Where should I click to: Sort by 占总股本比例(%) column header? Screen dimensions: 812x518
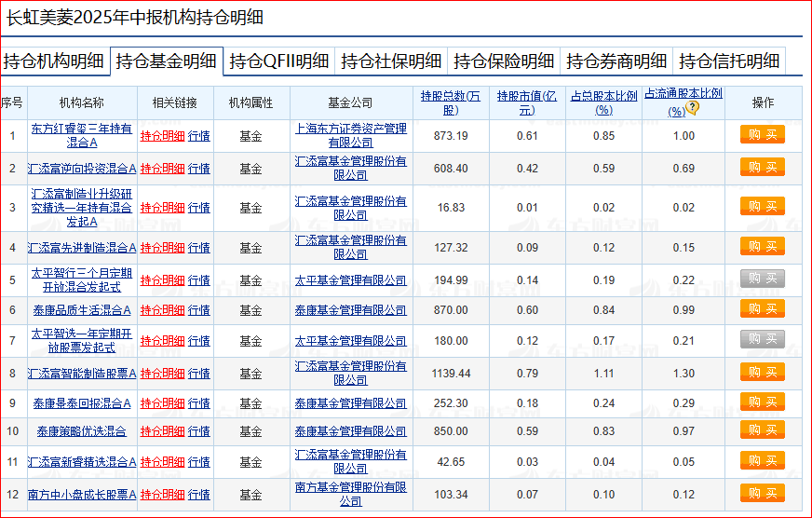(x=603, y=102)
